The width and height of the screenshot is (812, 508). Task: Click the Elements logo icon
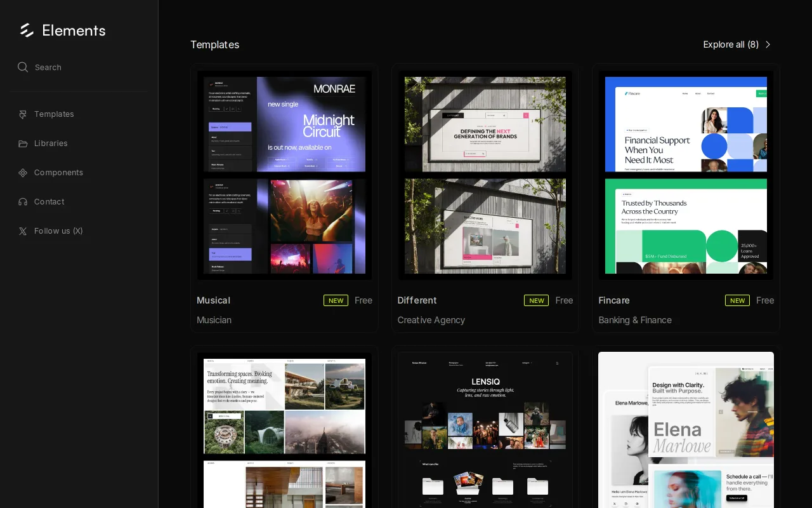point(27,30)
